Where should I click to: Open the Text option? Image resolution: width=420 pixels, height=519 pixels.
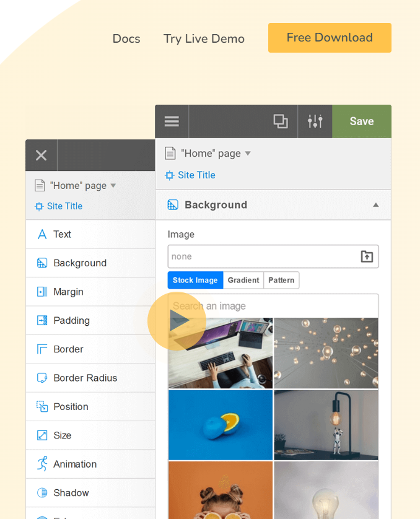(90, 234)
